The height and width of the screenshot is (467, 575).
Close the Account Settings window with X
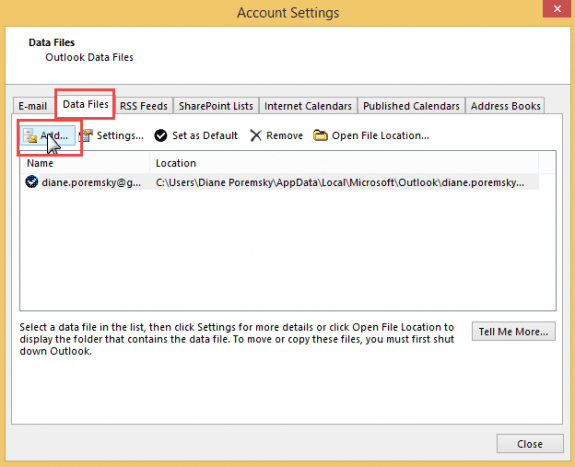click(557, 8)
